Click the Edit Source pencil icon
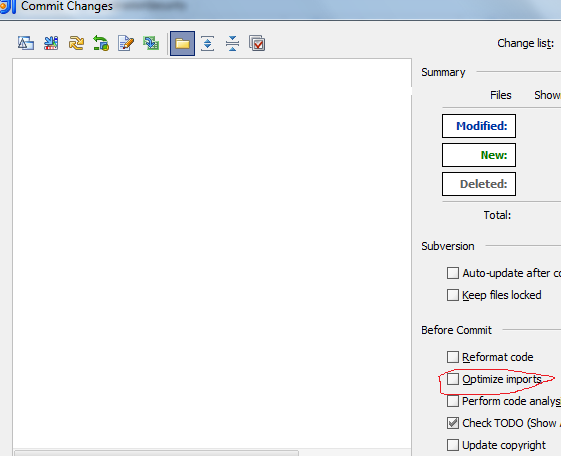 click(x=126, y=43)
